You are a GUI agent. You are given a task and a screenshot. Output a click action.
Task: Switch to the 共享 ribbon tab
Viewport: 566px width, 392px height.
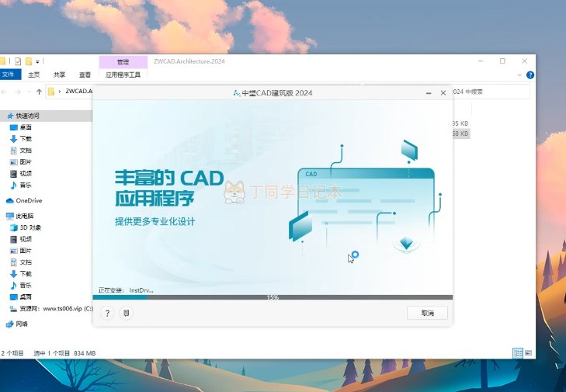click(x=59, y=75)
